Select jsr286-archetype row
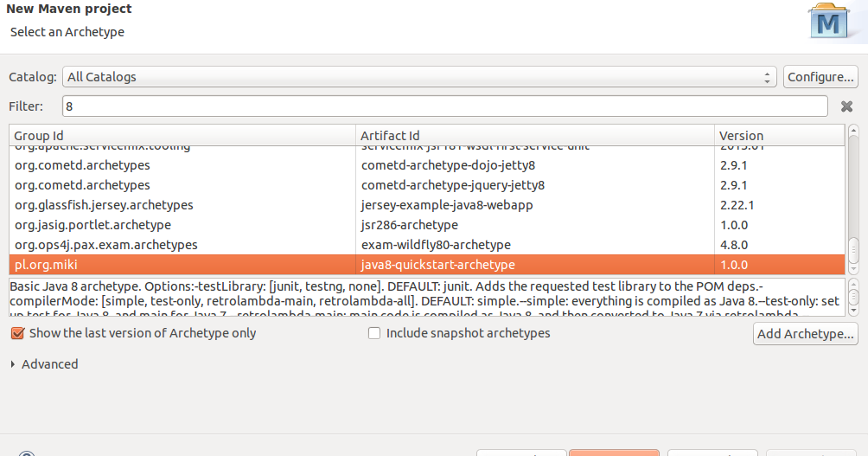868x456 pixels. 427,225
